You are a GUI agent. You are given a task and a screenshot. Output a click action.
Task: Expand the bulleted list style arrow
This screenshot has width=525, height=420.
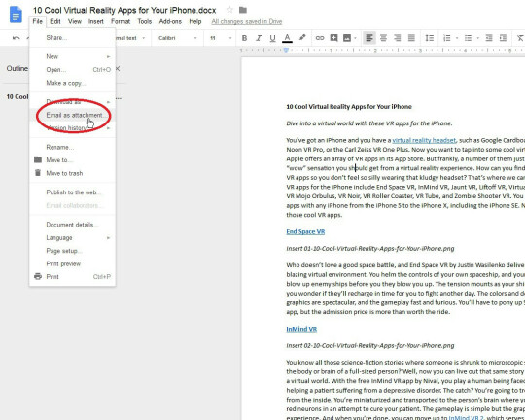(477, 38)
